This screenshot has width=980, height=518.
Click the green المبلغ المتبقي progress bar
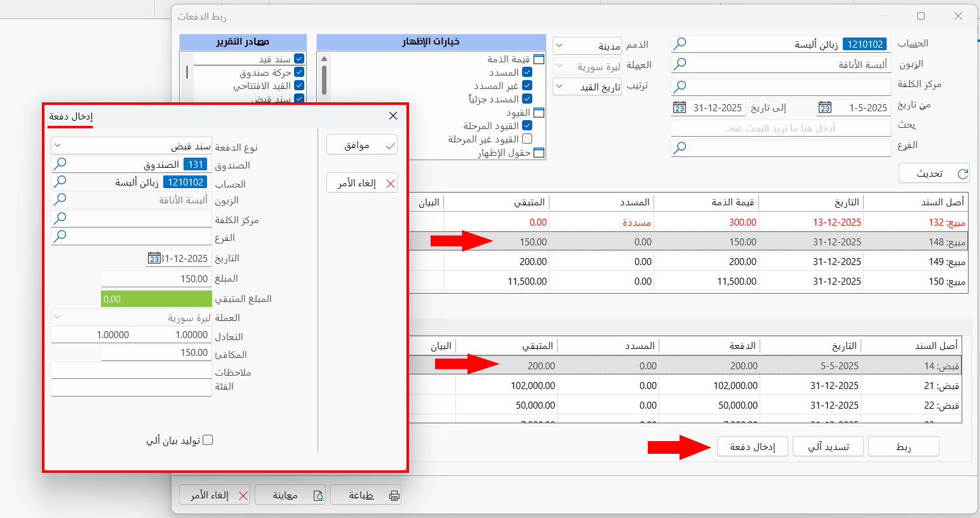coord(156,297)
